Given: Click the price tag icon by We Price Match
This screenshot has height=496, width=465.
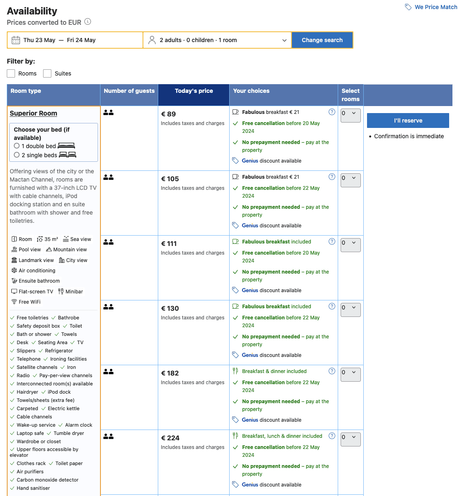Looking at the screenshot, I should 408,7.
